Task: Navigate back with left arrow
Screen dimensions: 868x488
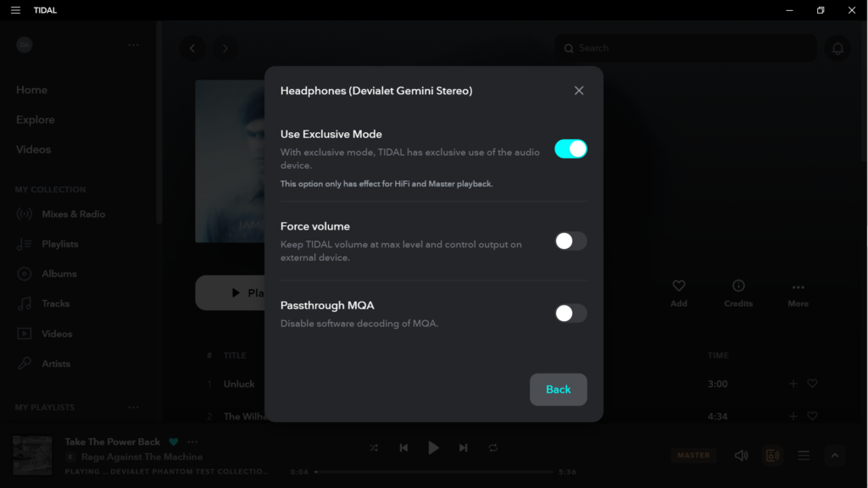Action: [x=192, y=48]
